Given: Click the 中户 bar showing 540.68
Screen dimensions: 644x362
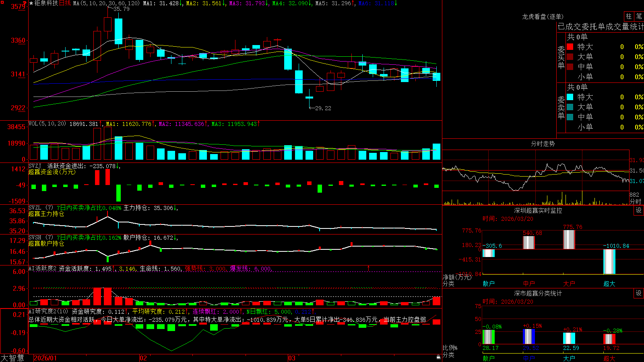Looking at the screenshot, I should pyautogui.click(x=529, y=243).
